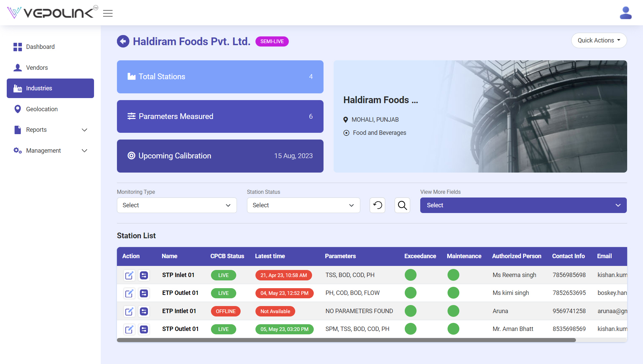Viewport: 643px width, 364px height.
Task: Click the Parameters Measured card
Action: 220,116
